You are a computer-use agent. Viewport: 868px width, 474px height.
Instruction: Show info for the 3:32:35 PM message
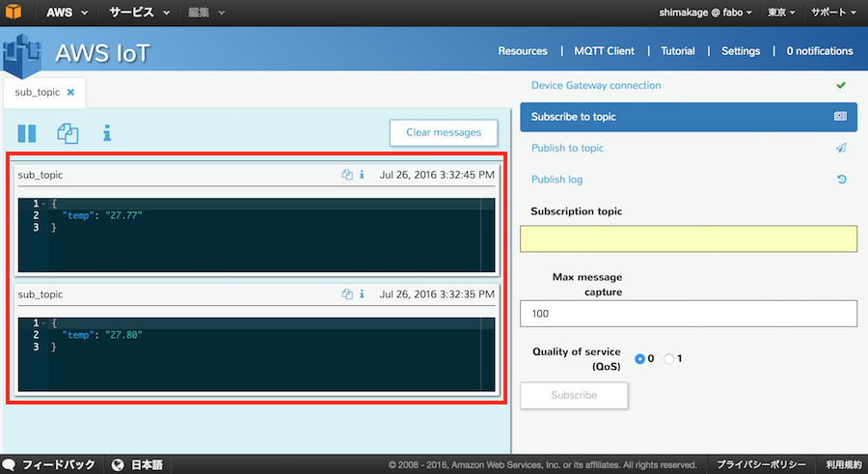tap(362, 293)
